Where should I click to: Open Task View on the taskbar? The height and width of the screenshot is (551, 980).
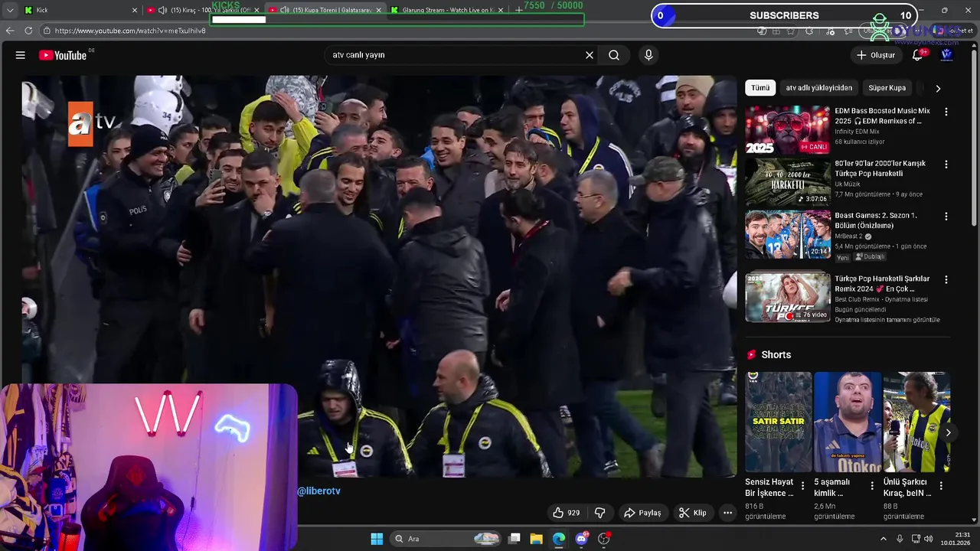click(x=514, y=539)
